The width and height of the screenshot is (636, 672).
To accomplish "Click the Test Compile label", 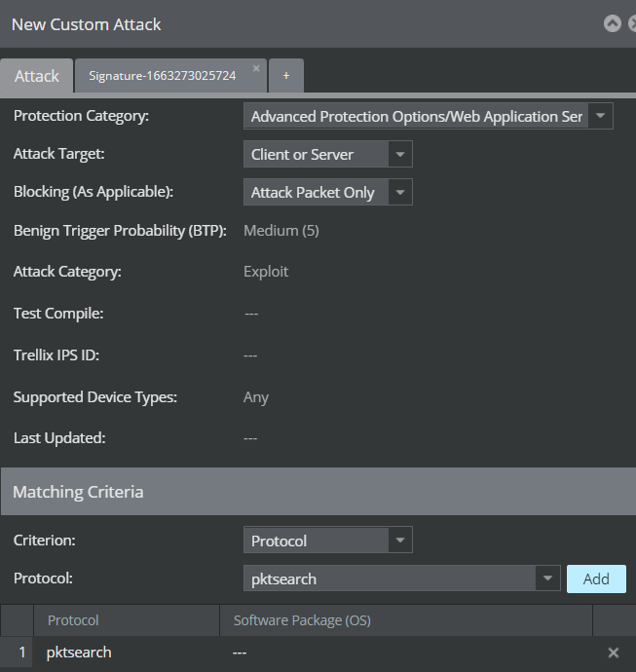I will coord(58,314).
